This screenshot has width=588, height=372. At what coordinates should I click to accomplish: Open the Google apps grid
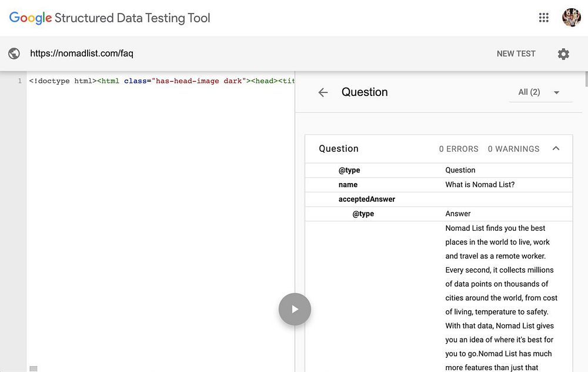click(544, 18)
